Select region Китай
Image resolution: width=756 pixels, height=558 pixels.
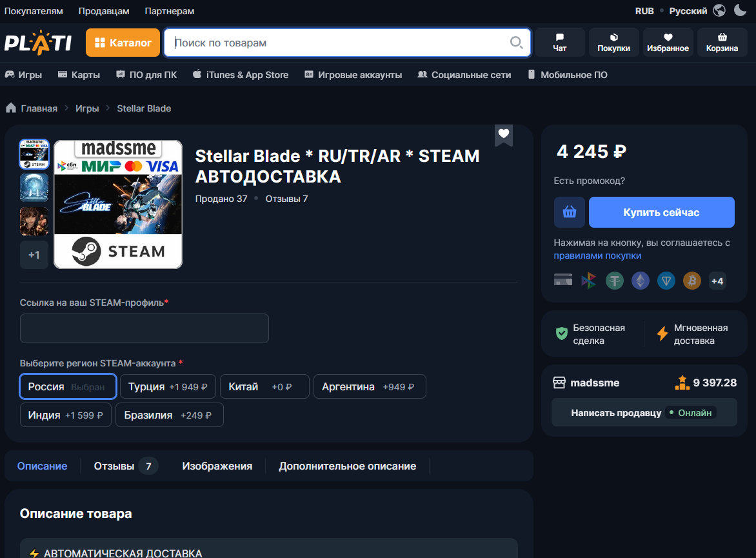tap(264, 387)
